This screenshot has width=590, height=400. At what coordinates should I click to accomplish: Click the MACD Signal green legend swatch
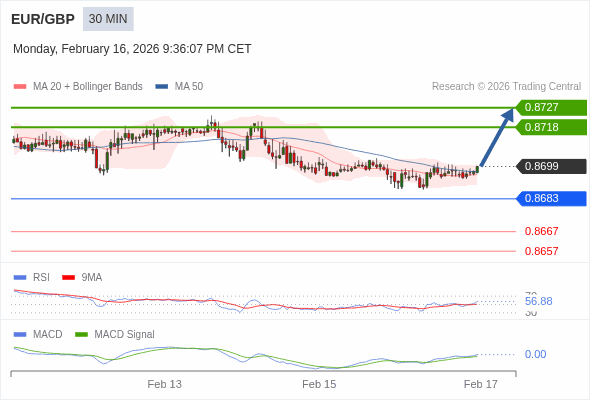(81, 335)
